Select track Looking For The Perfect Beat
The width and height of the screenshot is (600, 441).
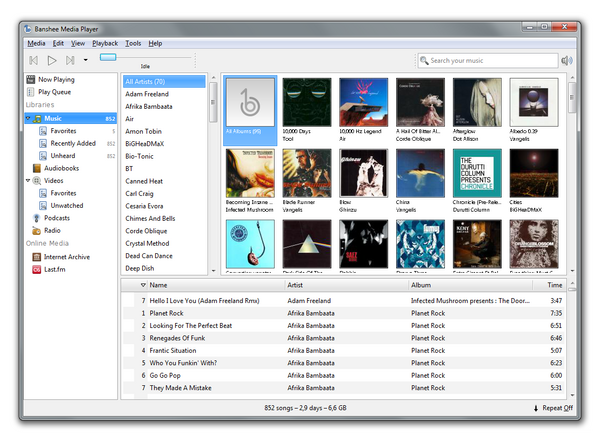343,326
